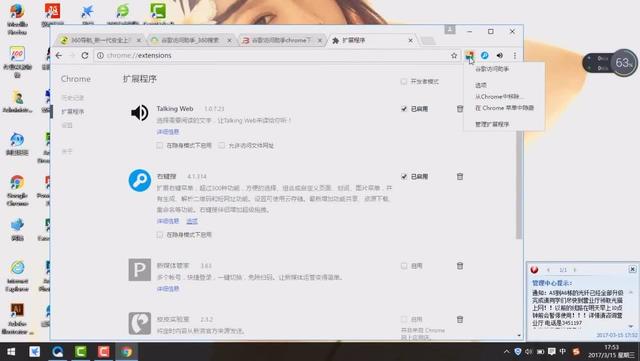
Task: Open details link under Talking Web
Action: tap(168, 132)
